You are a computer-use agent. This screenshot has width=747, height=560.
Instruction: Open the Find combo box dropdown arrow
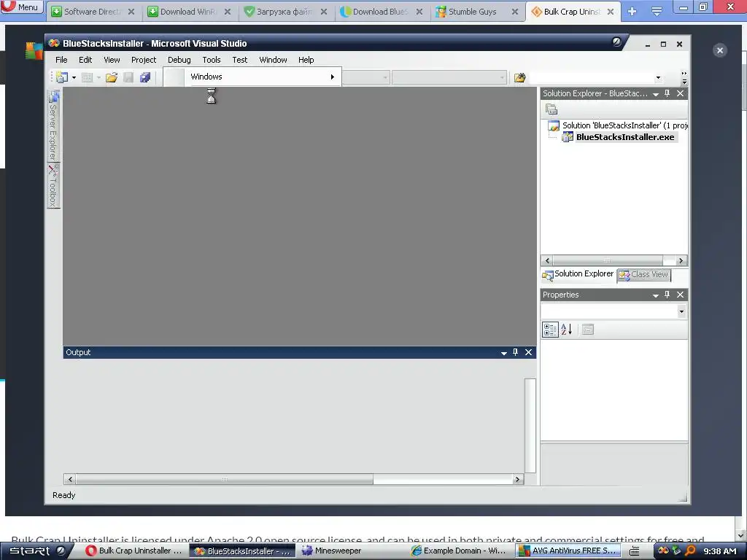659,77
